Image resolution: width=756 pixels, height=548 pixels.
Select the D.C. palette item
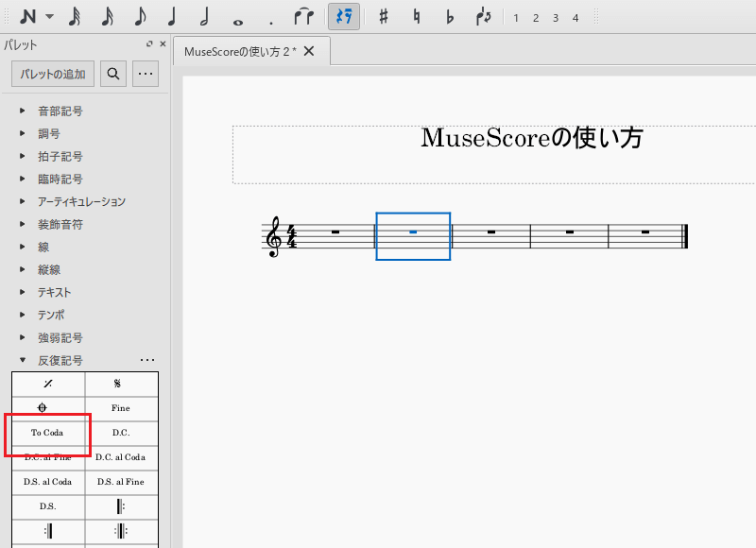[122, 433]
